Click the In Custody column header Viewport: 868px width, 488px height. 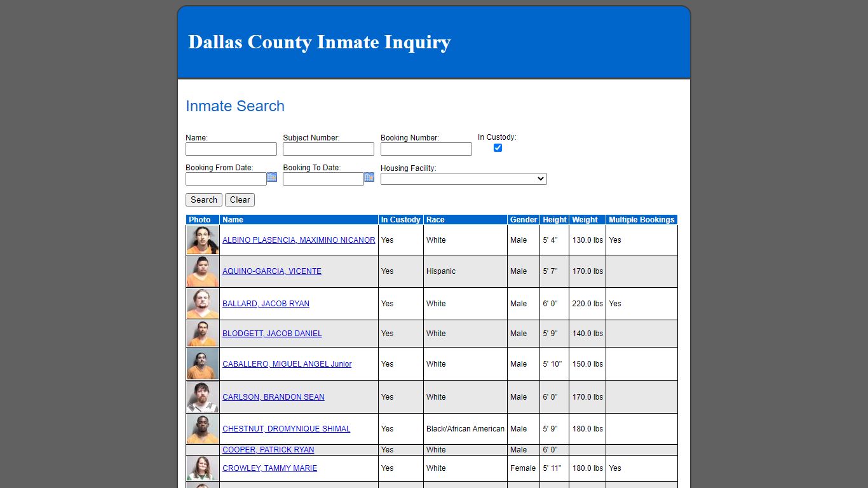pos(401,220)
